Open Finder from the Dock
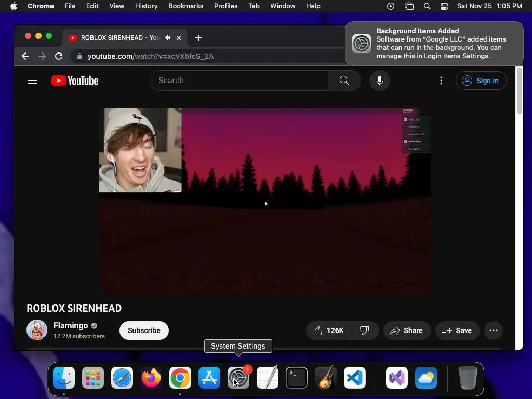The height and width of the screenshot is (399, 532). click(64, 378)
